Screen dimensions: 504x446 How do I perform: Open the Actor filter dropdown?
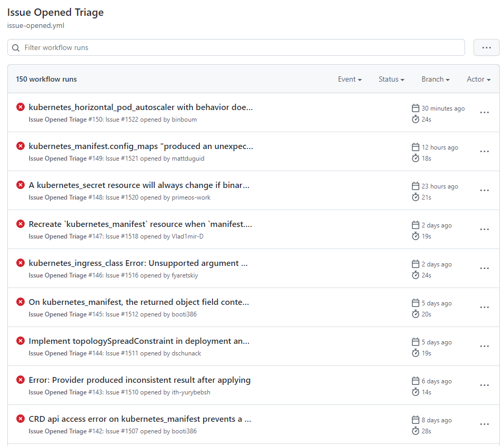tap(479, 79)
